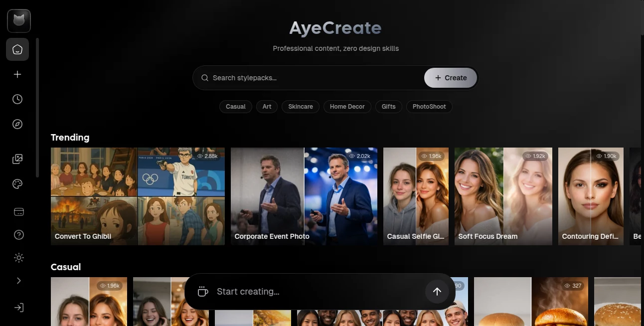The width and height of the screenshot is (644, 326).
Task: Open the help icon with question mark
Action: [18, 234]
